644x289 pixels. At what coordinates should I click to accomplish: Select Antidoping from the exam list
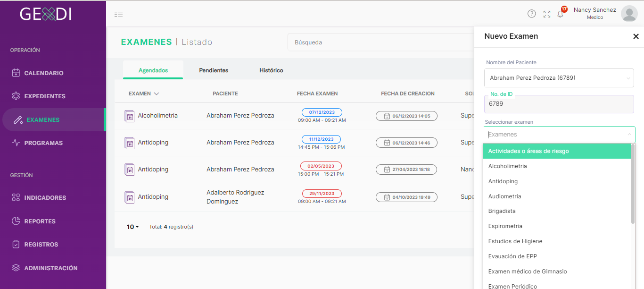tap(557, 181)
